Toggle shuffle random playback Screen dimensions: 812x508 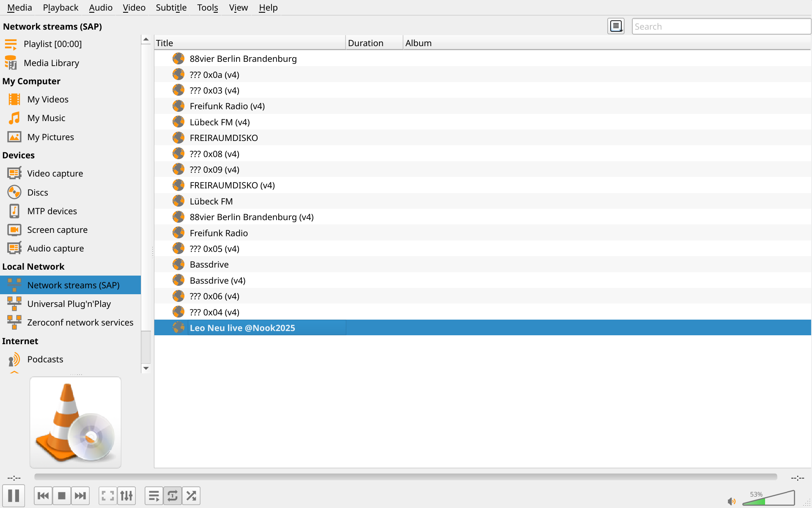191,496
